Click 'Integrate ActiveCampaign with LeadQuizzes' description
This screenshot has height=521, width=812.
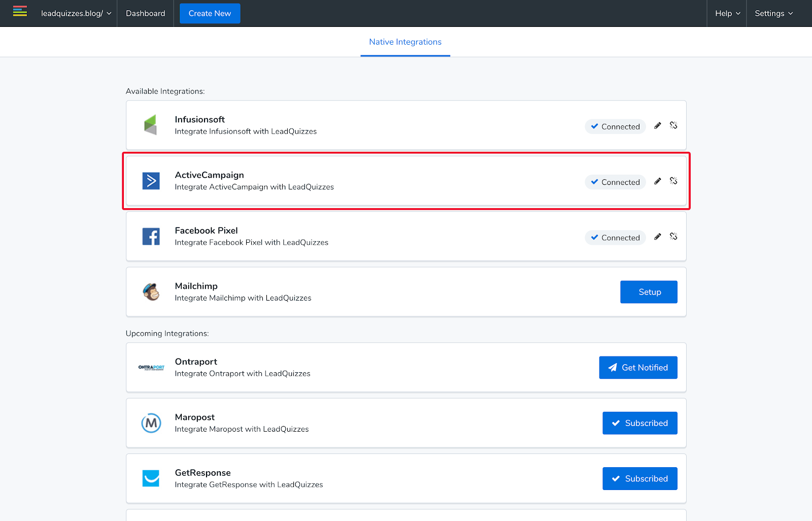pos(254,187)
